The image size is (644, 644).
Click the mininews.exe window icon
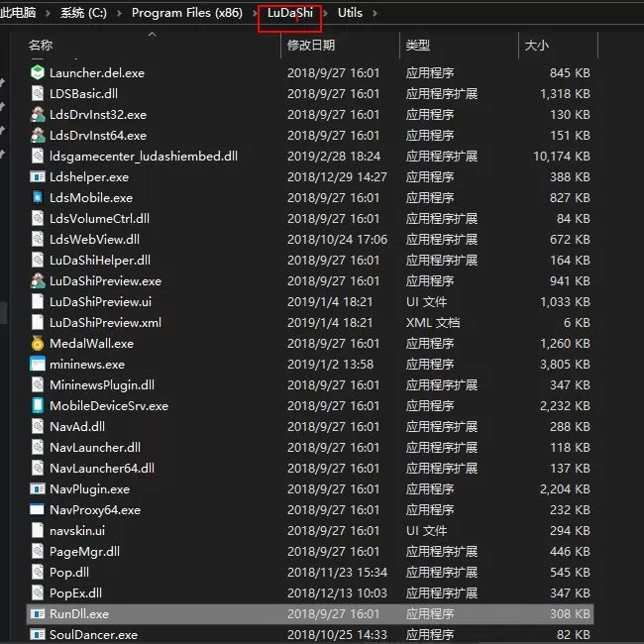pos(38,364)
